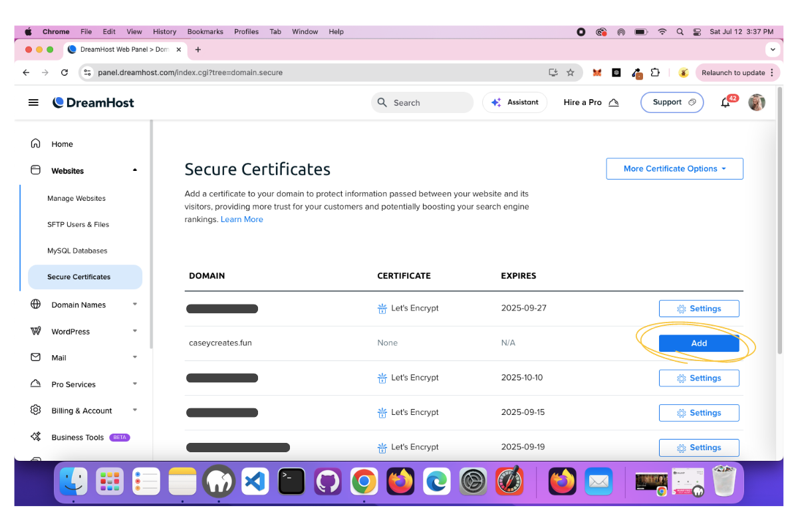Reload the page in Chrome

[x=65, y=72]
